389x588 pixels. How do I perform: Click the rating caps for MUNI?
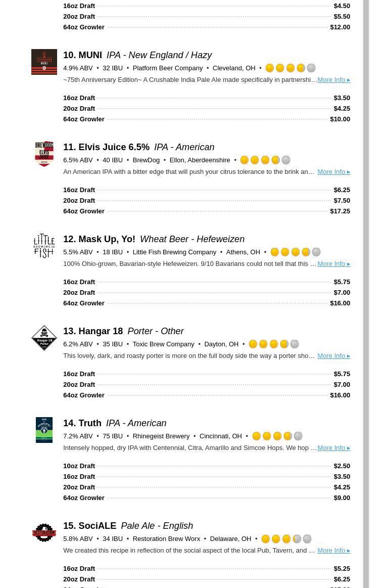[x=290, y=68]
